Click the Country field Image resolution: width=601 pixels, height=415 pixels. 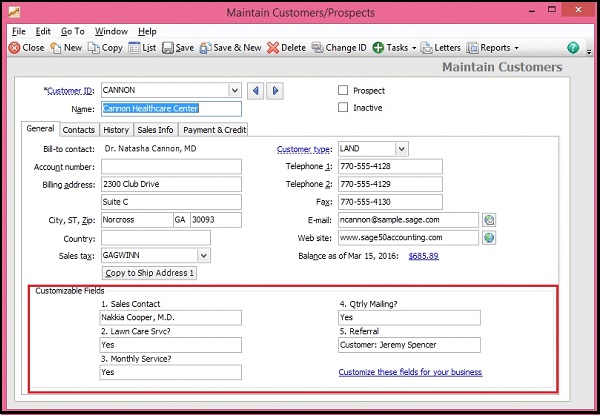pos(156,238)
